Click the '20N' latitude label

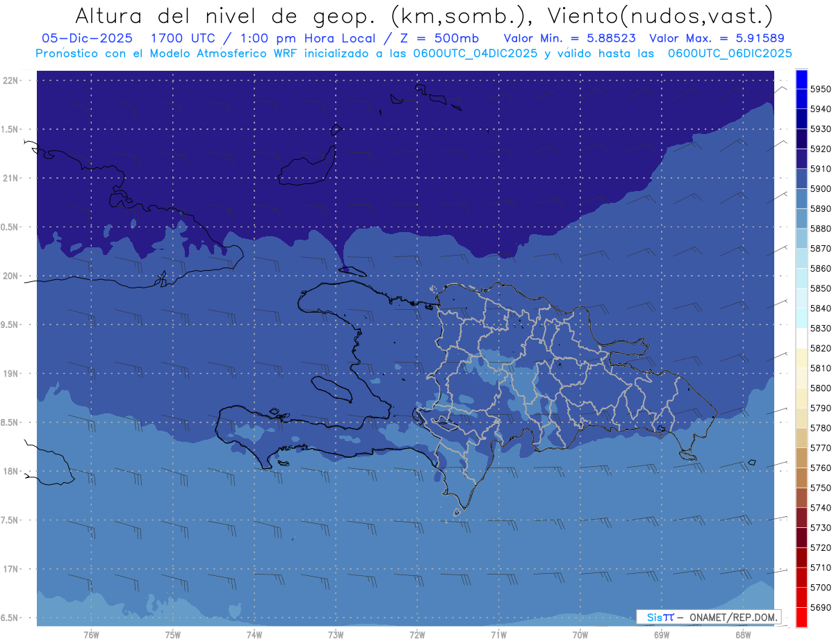point(12,276)
